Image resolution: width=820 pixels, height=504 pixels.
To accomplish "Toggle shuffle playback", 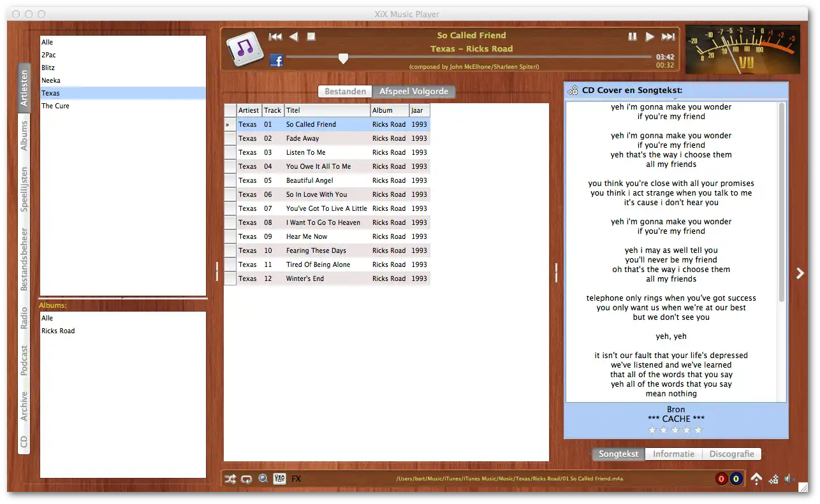I will click(x=230, y=479).
